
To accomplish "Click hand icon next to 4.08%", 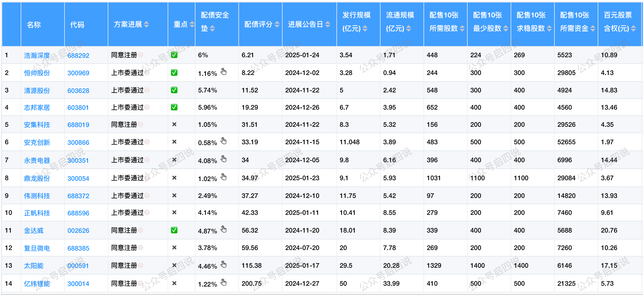I will [223, 159].
